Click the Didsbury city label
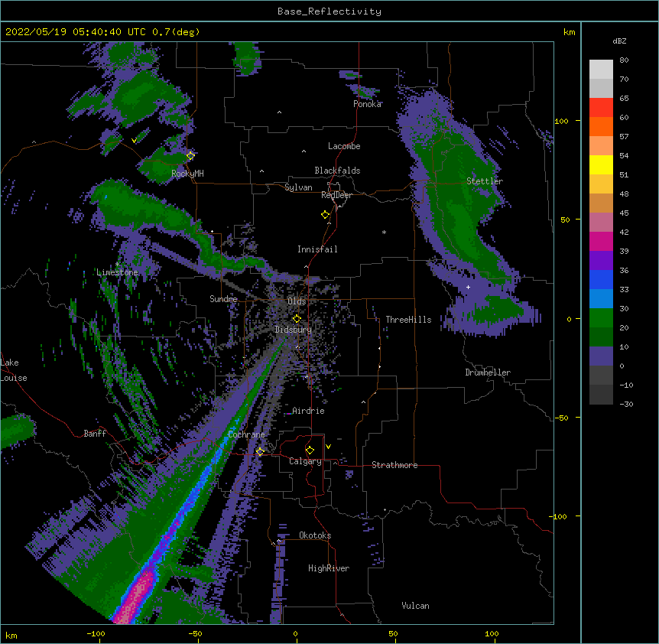The image size is (659, 644). click(x=294, y=330)
